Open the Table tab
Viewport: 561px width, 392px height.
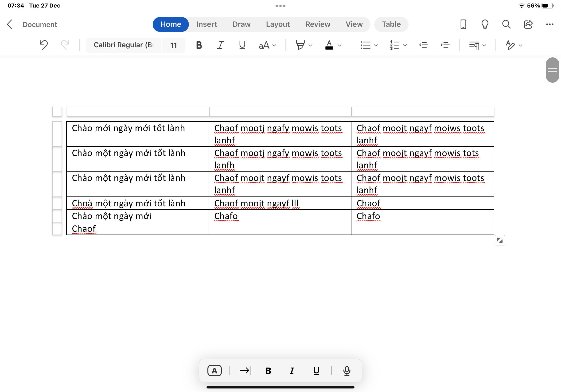point(391,24)
